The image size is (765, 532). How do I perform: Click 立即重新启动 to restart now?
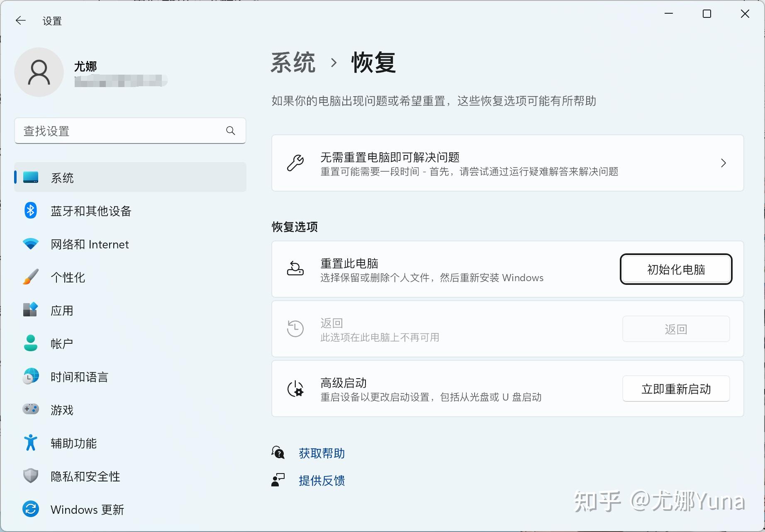[x=676, y=389]
